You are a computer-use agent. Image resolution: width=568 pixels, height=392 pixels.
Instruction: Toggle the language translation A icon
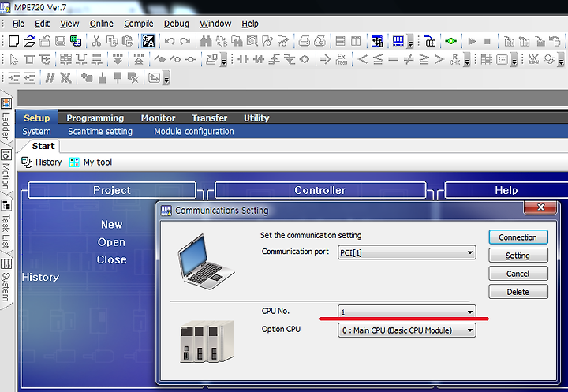click(148, 41)
